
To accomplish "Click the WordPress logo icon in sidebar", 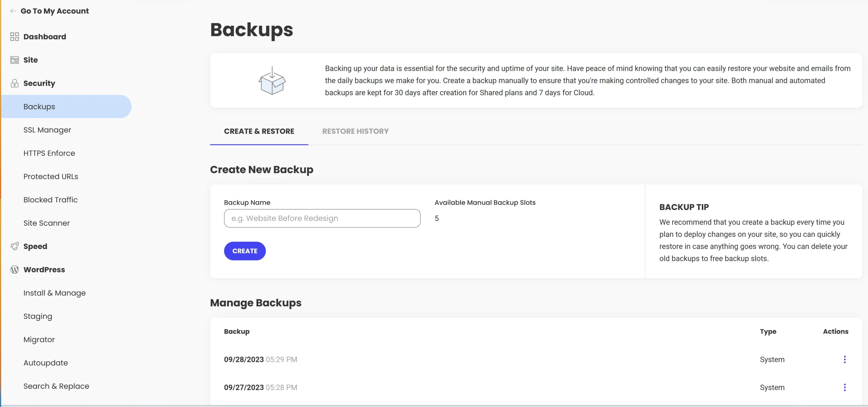I will tap(14, 269).
